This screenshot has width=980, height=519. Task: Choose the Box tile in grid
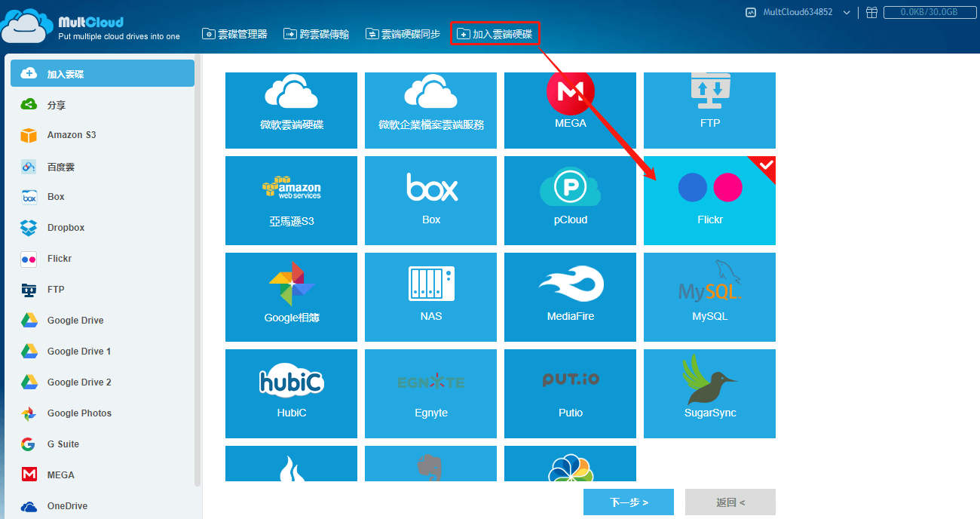click(x=430, y=201)
